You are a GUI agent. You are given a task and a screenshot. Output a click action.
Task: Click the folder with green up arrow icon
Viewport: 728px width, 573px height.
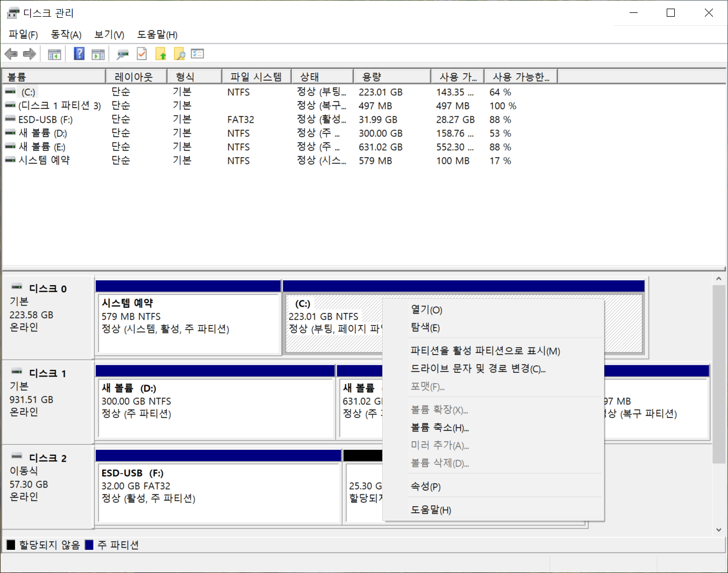161,54
